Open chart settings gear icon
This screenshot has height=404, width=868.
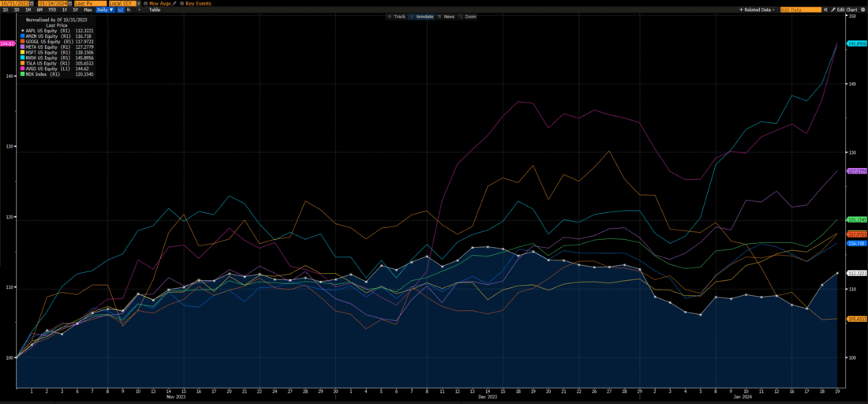863,9
